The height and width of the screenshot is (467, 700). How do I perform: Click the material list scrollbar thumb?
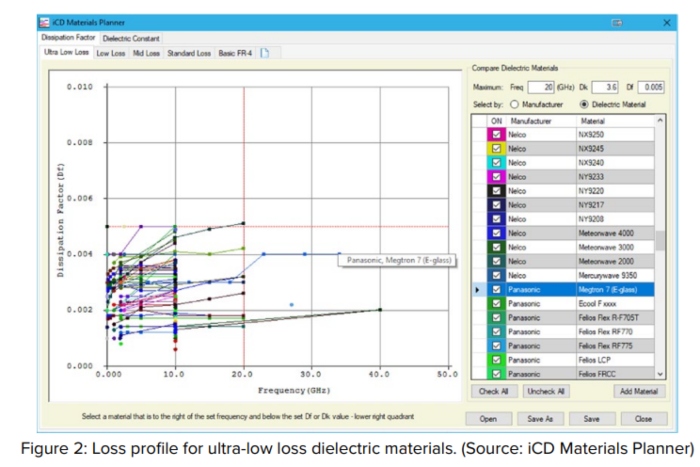pos(660,240)
